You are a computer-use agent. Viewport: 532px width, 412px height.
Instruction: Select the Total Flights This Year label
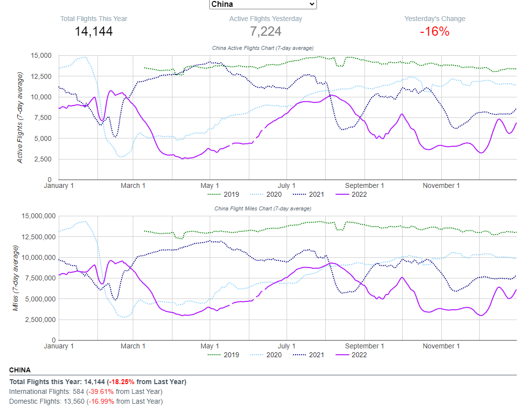coord(94,19)
